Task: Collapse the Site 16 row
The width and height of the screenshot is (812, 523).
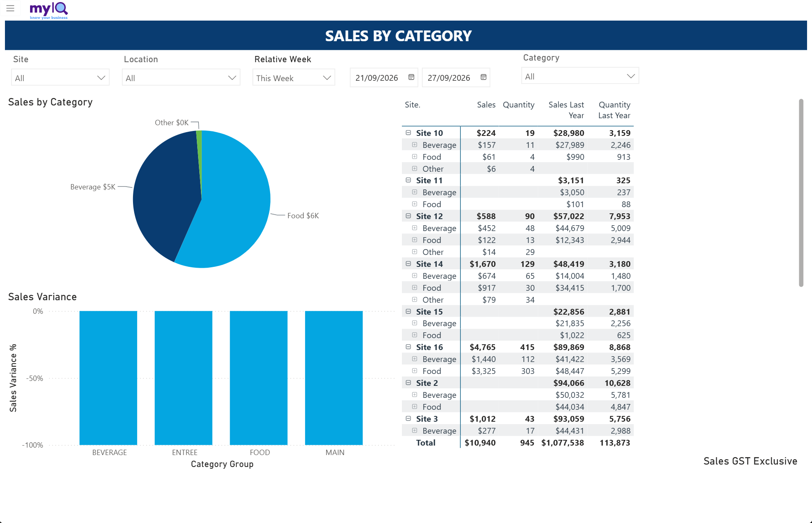Action: (x=408, y=347)
